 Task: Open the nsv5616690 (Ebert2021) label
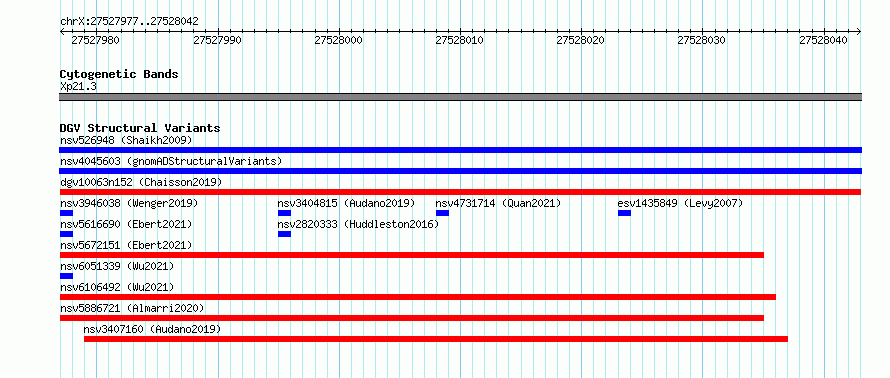point(126,224)
